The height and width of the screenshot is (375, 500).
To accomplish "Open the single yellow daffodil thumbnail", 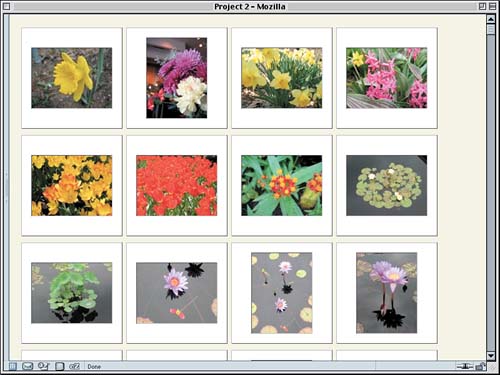I will 72,78.
